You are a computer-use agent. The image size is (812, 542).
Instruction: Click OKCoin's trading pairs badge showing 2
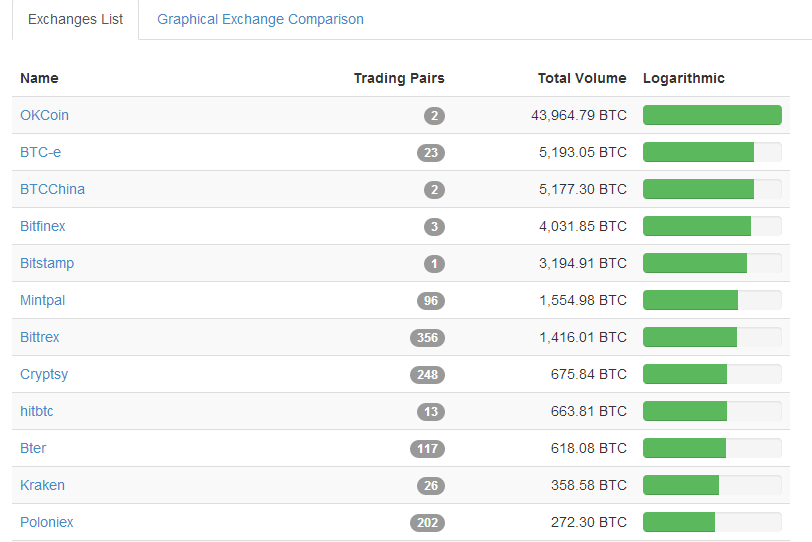[x=434, y=115]
